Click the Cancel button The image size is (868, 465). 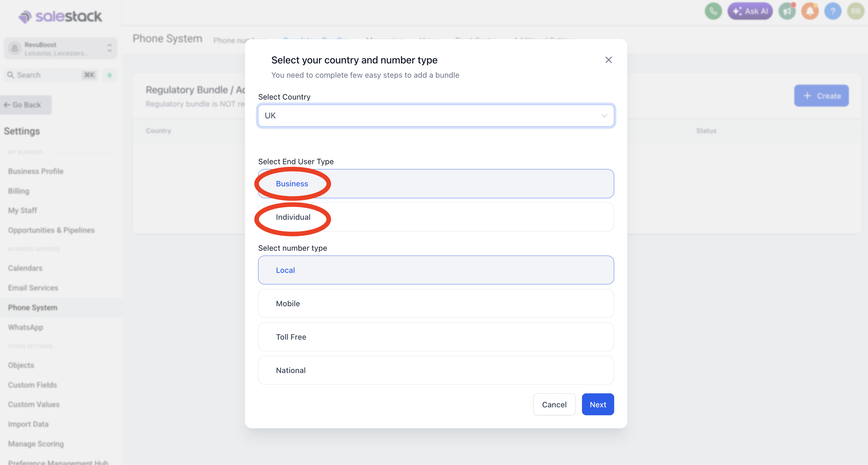pos(554,404)
